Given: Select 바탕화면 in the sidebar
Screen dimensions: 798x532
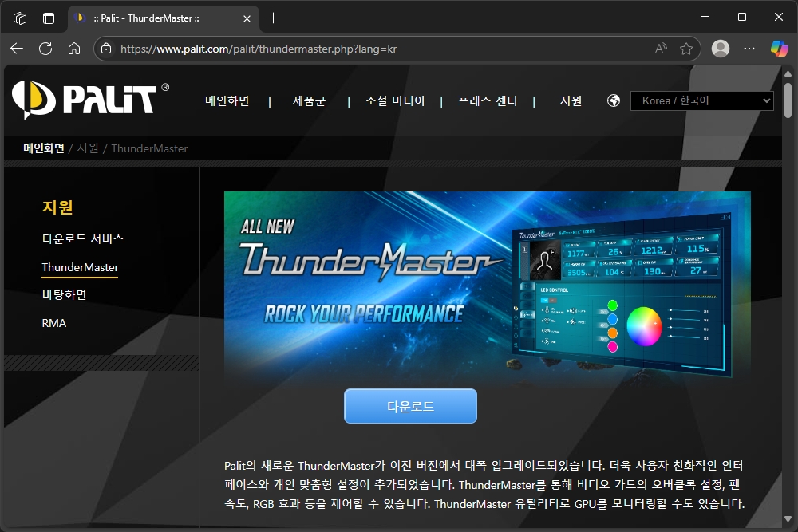Looking at the screenshot, I should 64,294.
